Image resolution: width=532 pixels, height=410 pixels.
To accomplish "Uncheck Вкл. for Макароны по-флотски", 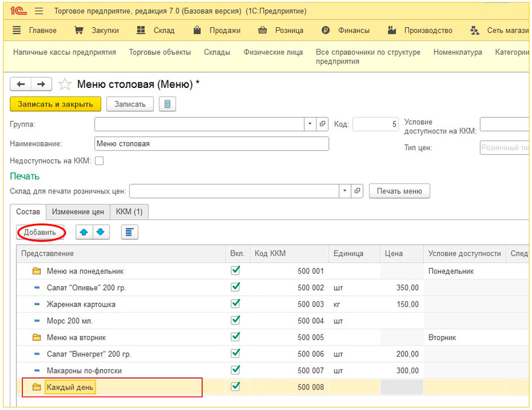I will point(236,370).
